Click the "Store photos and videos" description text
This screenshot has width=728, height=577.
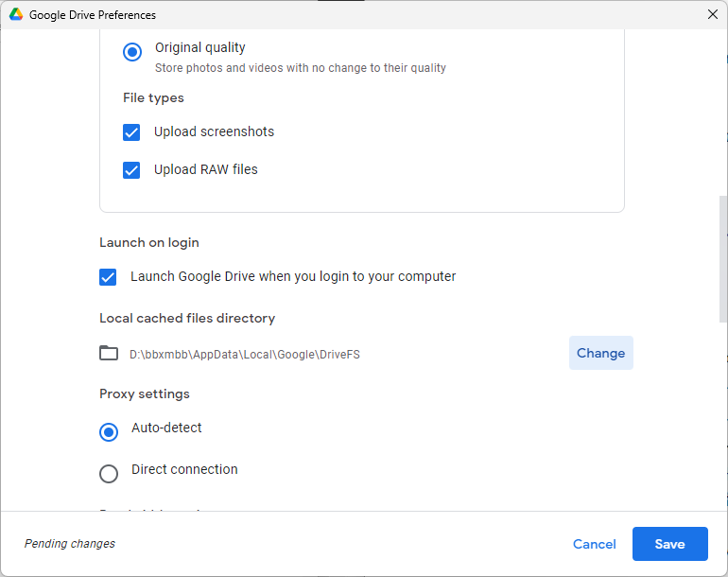(300, 68)
